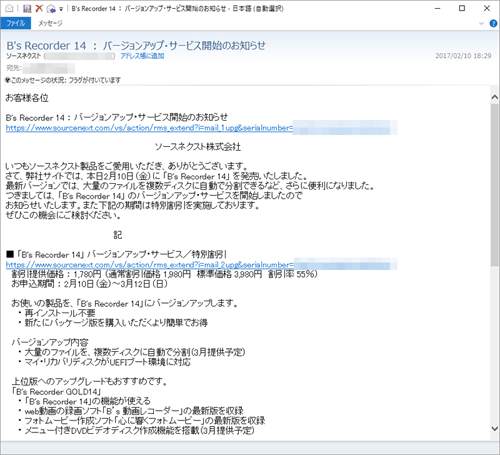Viewport: 500px width, 455px height.
Task: Click the envelope mail icon in title bar
Action: point(10,8)
